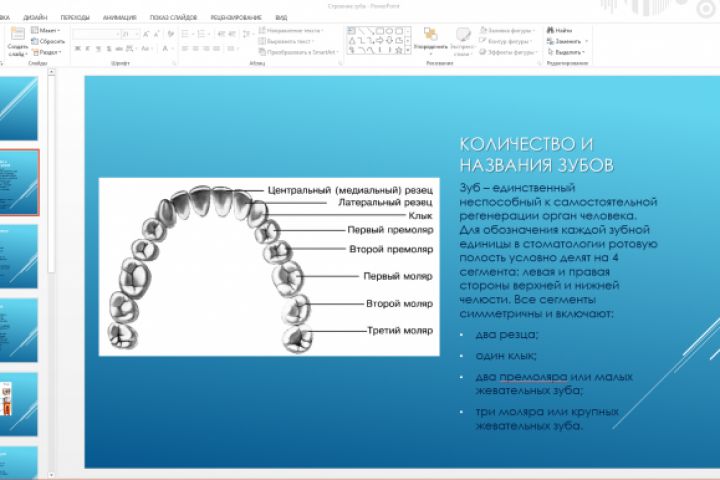Image resolution: width=720 pixels, height=480 pixels.
Task: Select the Text Box shape in gallery
Action: 351,31
